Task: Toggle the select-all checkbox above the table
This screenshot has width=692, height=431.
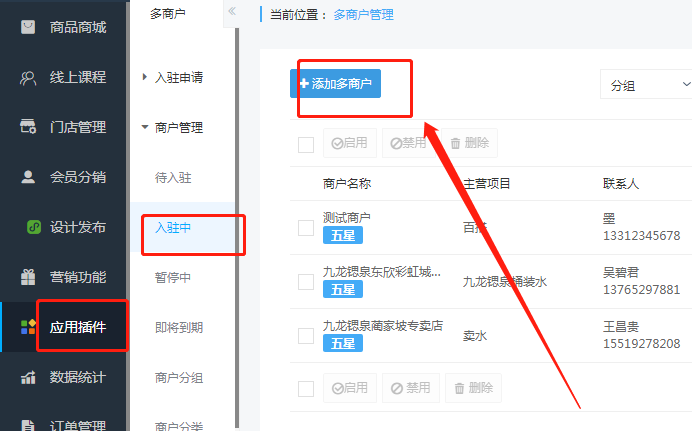Action: coord(306,144)
